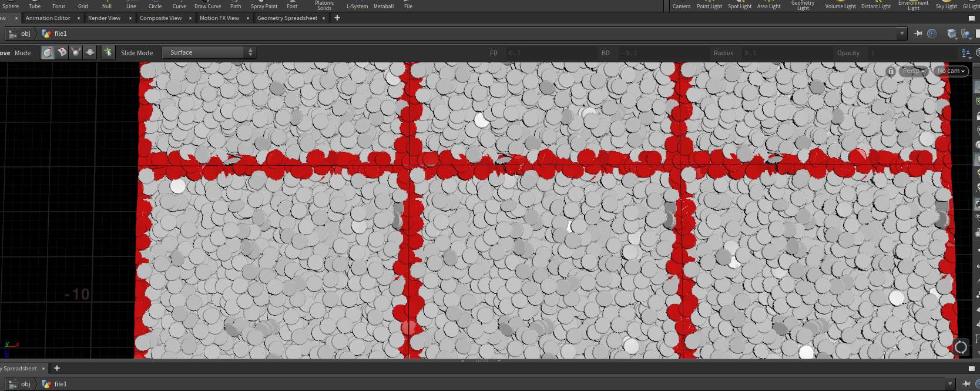Click the third Mode icon with the sphere
The width and height of the screenshot is (980, 391).
[x=76, y=52]
